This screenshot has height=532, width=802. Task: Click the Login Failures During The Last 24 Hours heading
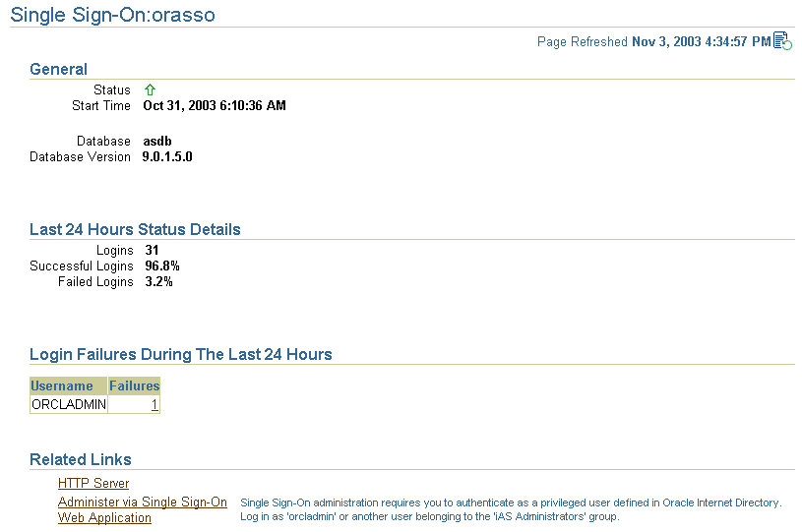tap(180, 354)
